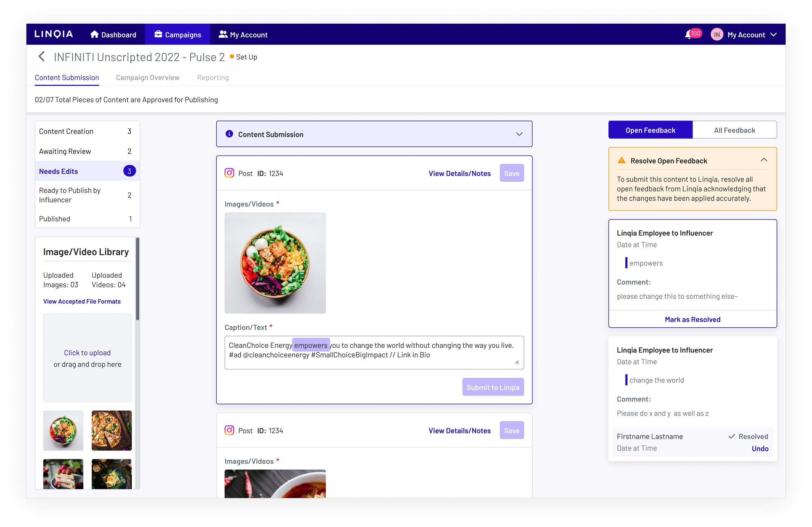812x527 pixels.
Task: Expand the Content Submission panel chevron
Action: click(x=519, y=134)
